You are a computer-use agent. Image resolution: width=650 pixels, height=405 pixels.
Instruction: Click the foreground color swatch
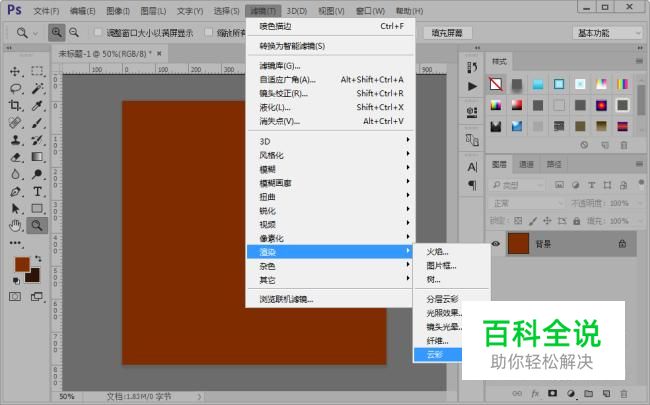tap(22, 264)
